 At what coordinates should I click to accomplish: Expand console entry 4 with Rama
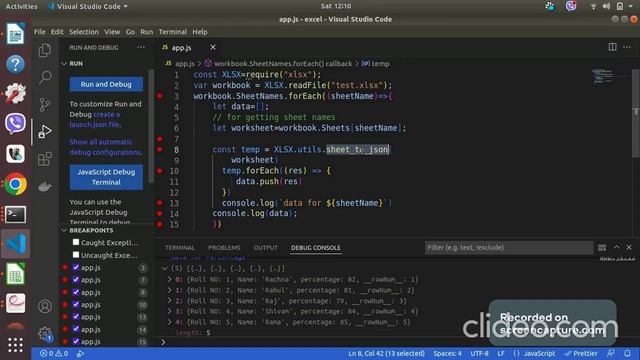point(169,322)
